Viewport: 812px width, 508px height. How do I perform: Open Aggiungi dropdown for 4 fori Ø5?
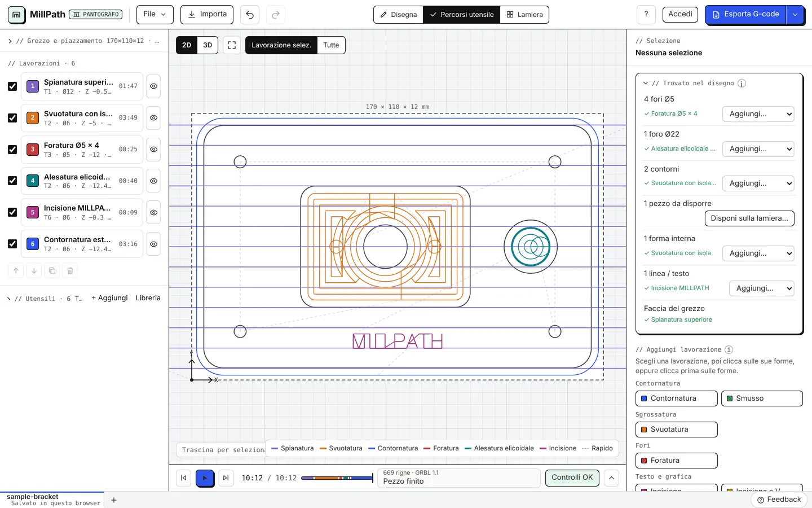pyautogui.click(x=758, y=114)
